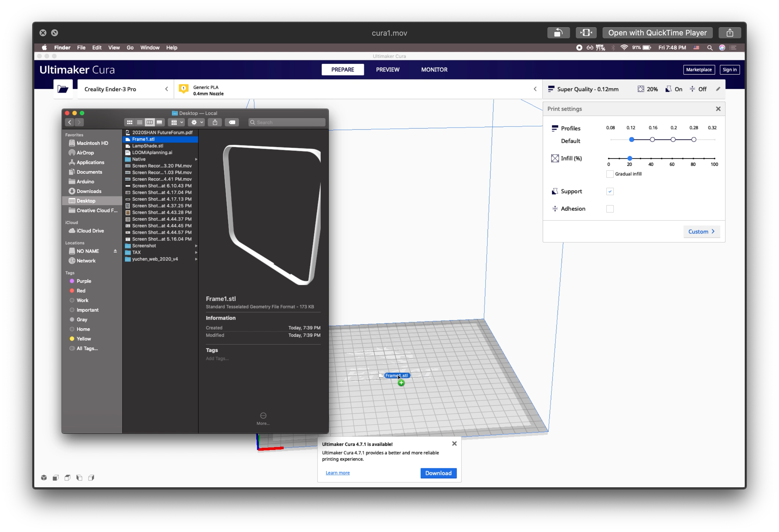Set infill slider to 40 percent

tap(651, 158)
